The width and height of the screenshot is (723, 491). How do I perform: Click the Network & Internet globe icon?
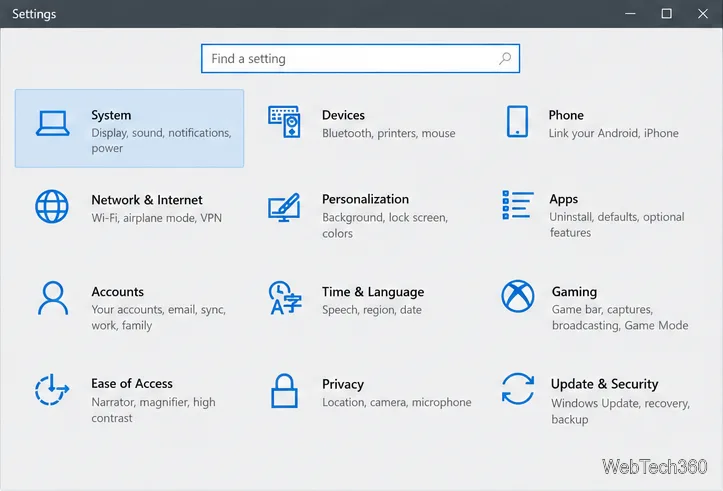(52, 206)
